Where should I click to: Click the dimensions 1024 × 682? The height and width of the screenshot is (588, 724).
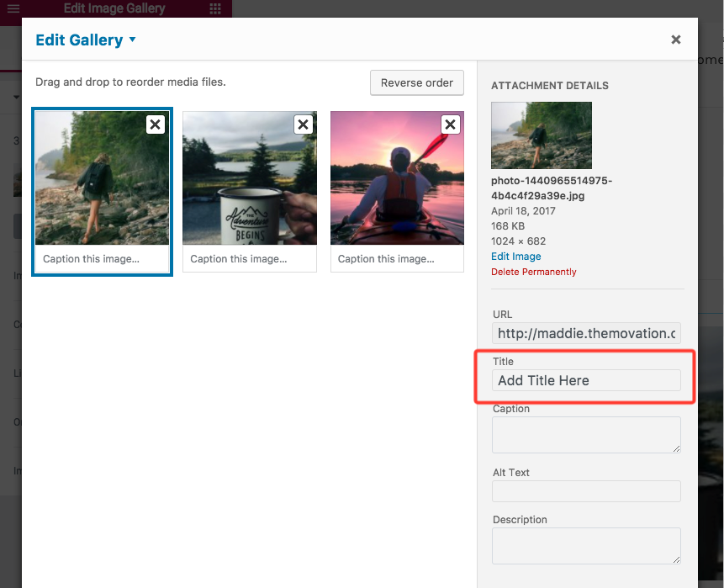pyautogui.click(x=518, y=241)
